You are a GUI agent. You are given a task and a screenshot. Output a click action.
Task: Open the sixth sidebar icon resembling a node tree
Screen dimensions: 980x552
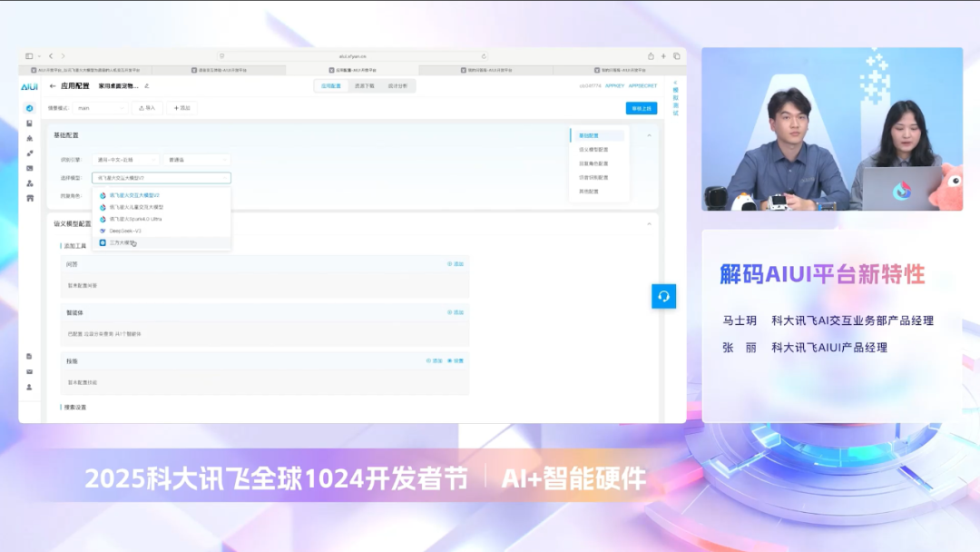29,183
